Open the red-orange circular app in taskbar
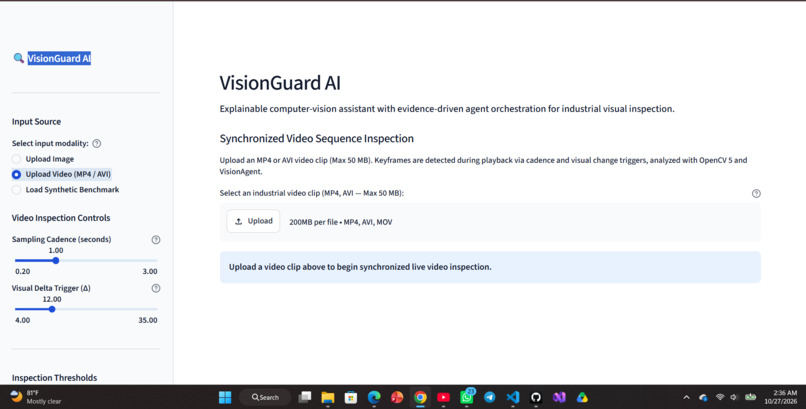 pyautogui.click(x=397, y=397)
